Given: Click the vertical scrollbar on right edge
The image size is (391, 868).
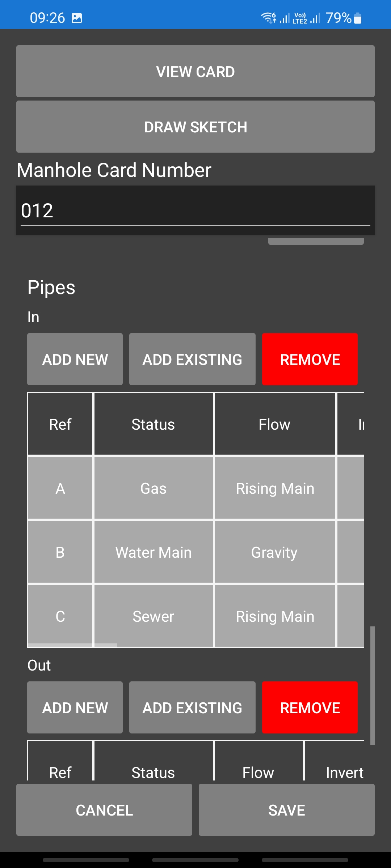Looking at the screenshot, I should click(x=372, y=685).
